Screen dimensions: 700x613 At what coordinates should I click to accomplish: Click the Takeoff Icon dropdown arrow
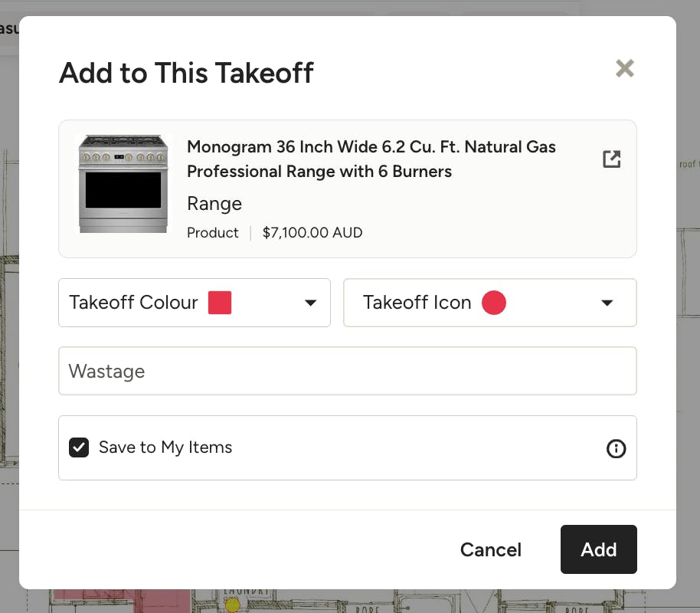tap(607, 303)
